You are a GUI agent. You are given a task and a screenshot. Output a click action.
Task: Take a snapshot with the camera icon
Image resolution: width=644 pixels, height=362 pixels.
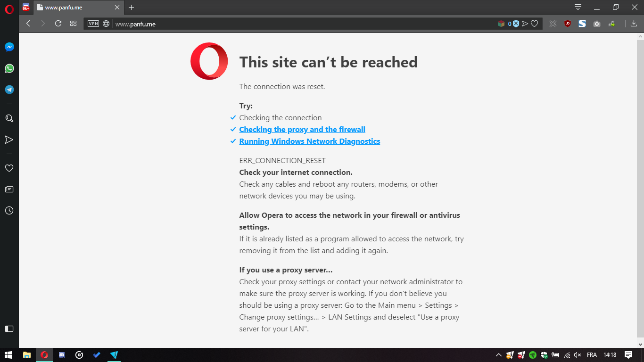coord(597,24)
